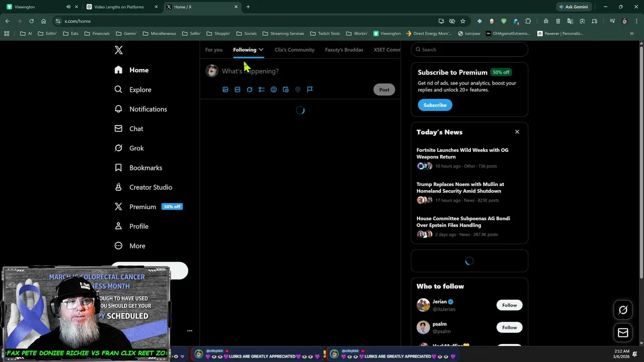
Task: Click Subscribe to Premium button
Action: click(x=435, y=105)
